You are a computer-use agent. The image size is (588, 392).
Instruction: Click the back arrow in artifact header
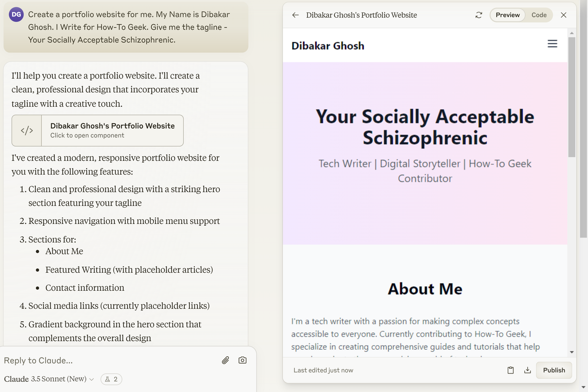click(x=295, y=15)
